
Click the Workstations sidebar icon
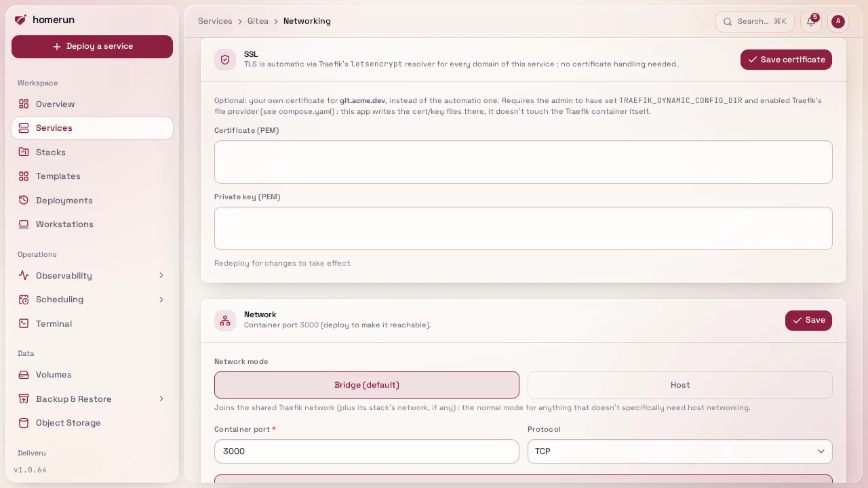click(x=24, y=224)
